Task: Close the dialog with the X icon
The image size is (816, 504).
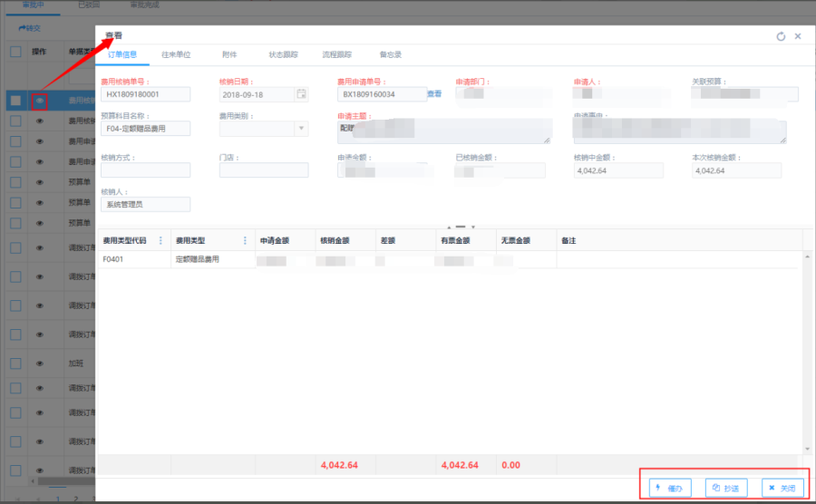Action: 798,36
